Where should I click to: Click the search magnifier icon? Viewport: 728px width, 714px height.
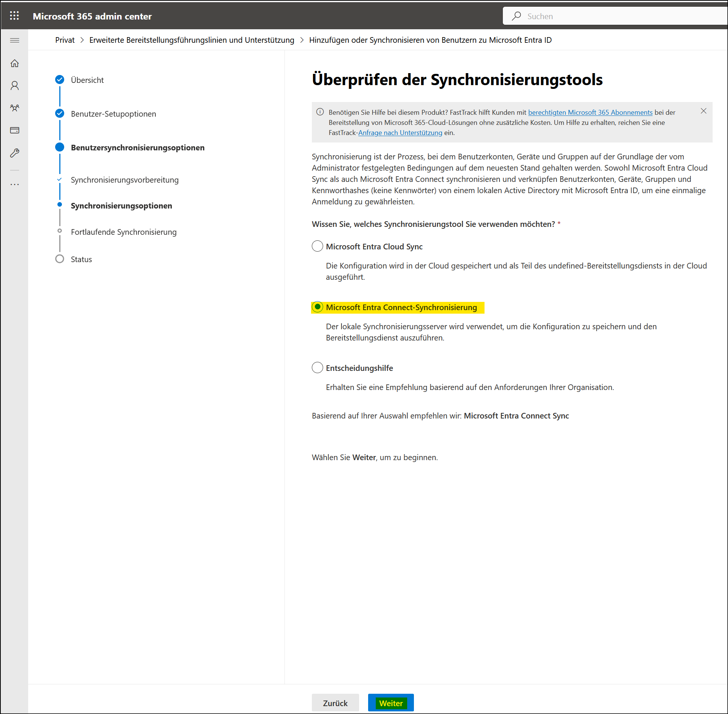(x=516, y=16)
